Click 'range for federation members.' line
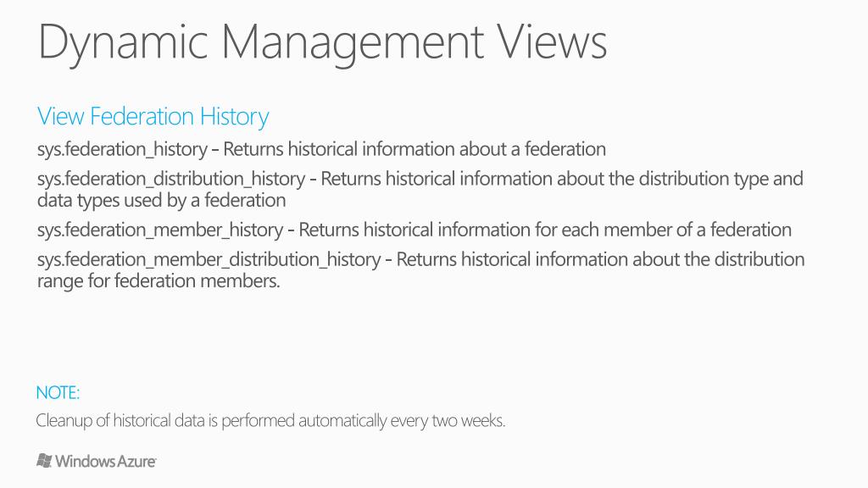 click(158, 280)
